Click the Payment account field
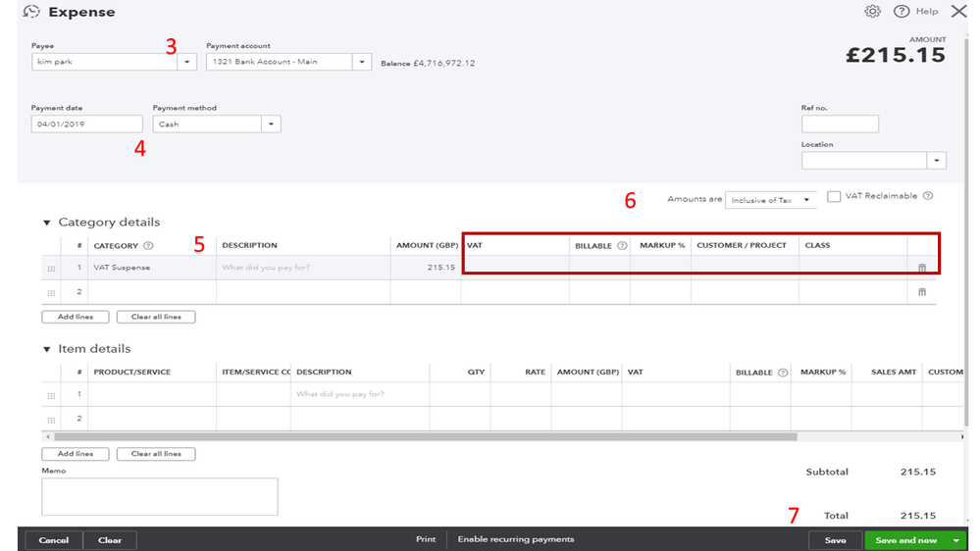This screenshot has width=980, height=551. click(x=280, y=62)
